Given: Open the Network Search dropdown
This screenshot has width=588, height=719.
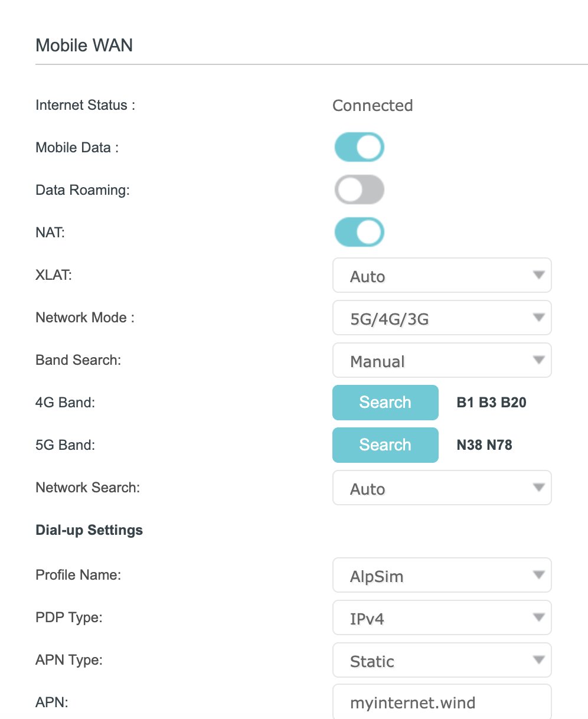Looking at the screenshot, I should click(x=442, y=488).
